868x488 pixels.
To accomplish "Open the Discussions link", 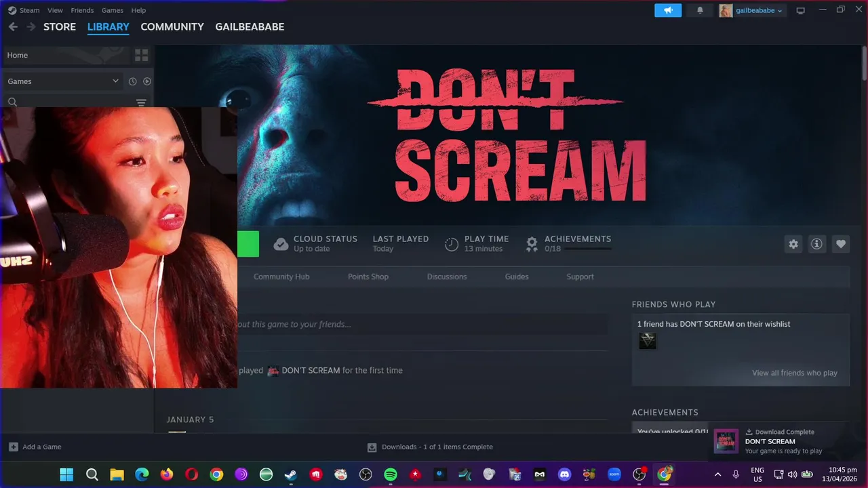I will tap(447, 277).
